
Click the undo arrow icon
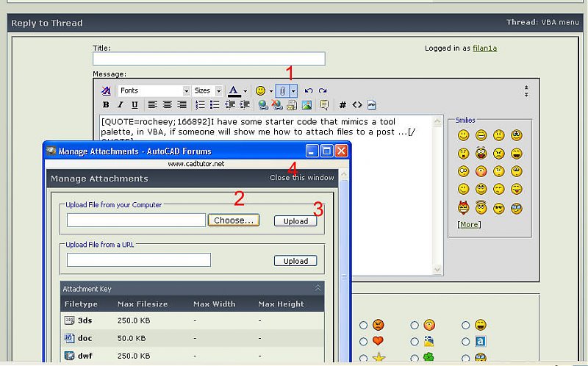pos(309,90)
